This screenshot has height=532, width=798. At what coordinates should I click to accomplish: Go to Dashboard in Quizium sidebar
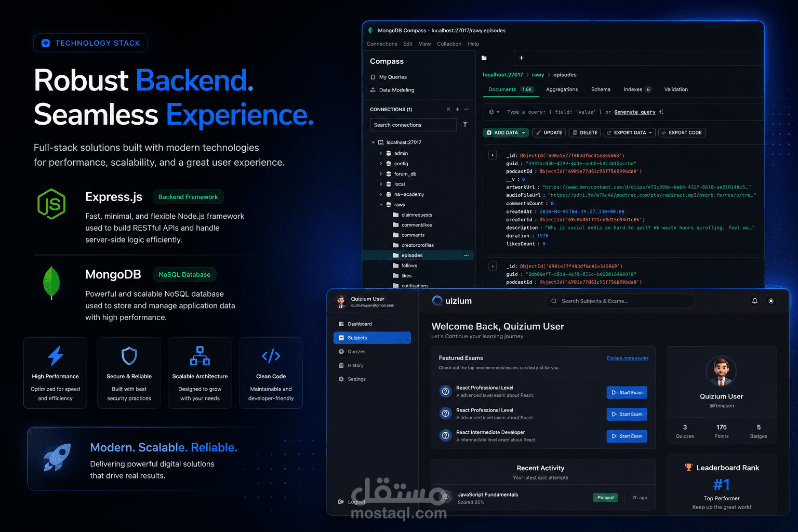(355, 324)
